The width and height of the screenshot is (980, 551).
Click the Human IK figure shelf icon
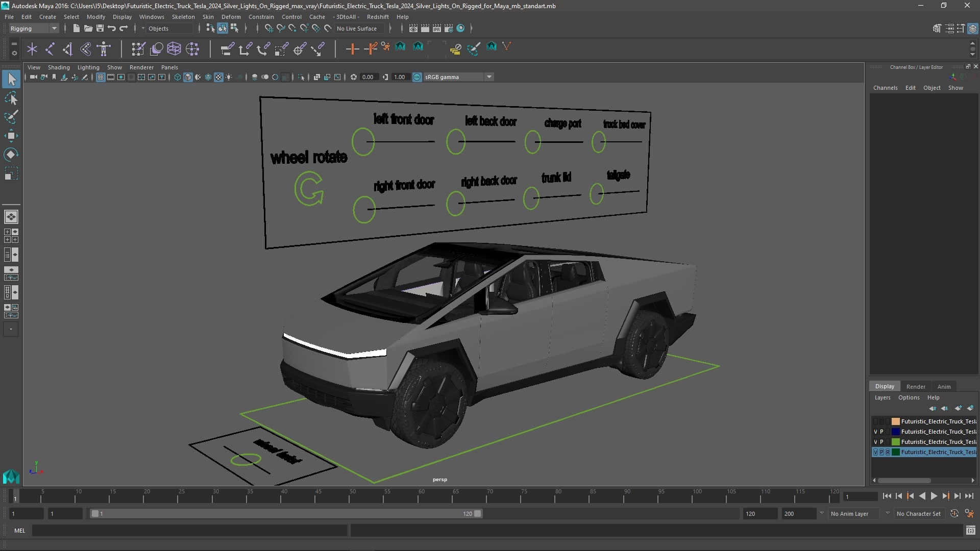pyautogui.click(x=104, y=49)
